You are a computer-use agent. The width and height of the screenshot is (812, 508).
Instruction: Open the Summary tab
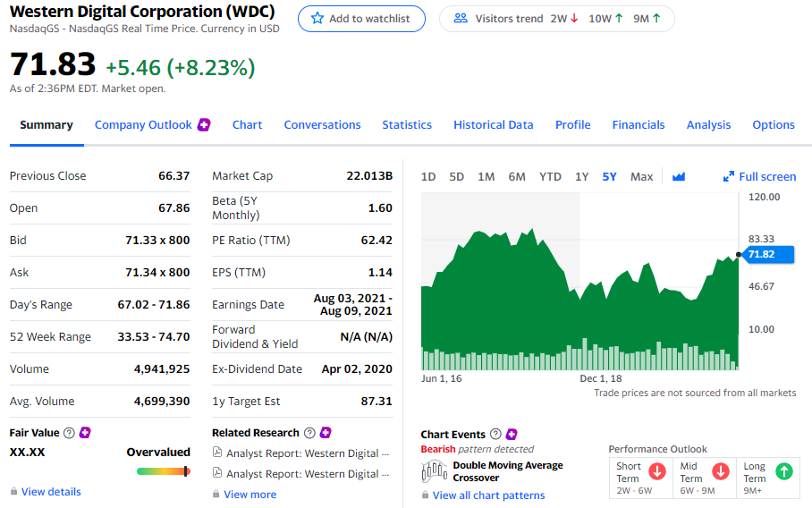point(47,125)
